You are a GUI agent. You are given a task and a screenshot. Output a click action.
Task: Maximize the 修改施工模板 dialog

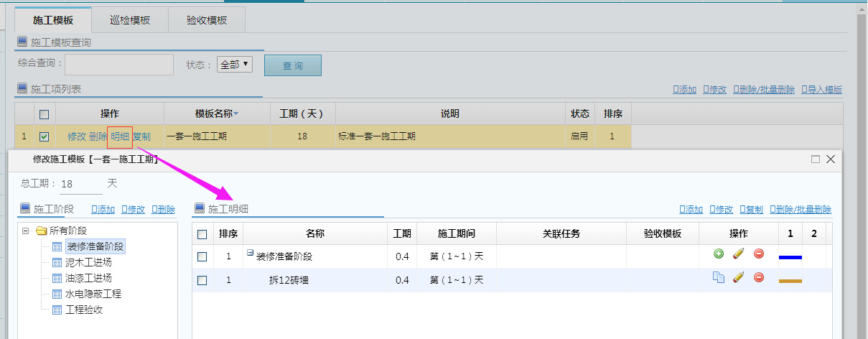(x=816, y=159)
